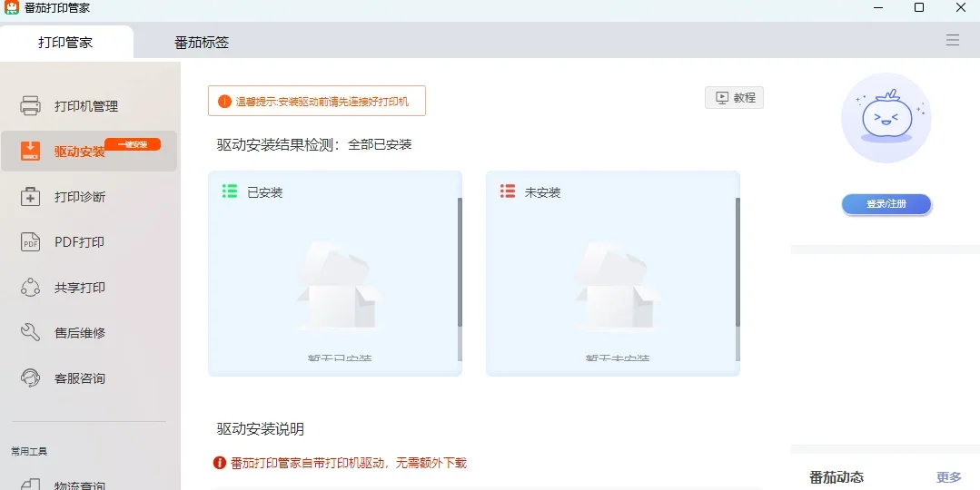Screen dimensions: 980x490
Task: Click the 售后维修 wrench icon
Action: click(31, 333)
